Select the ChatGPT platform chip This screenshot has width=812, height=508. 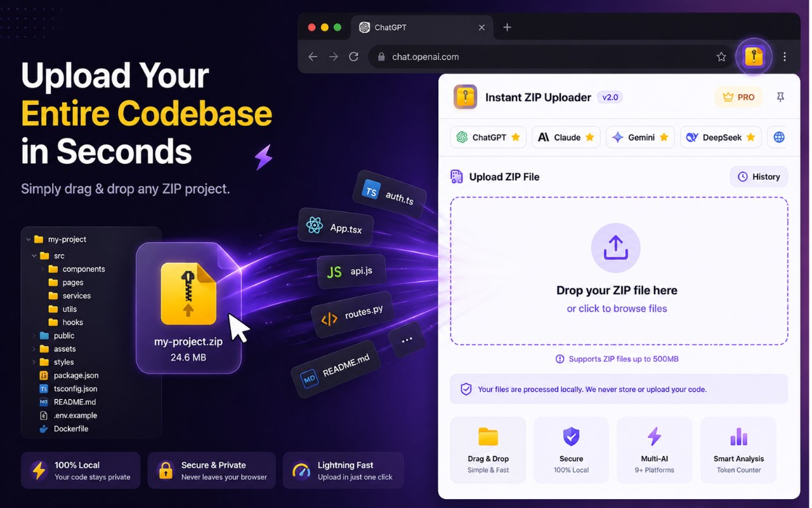[488, 137]
